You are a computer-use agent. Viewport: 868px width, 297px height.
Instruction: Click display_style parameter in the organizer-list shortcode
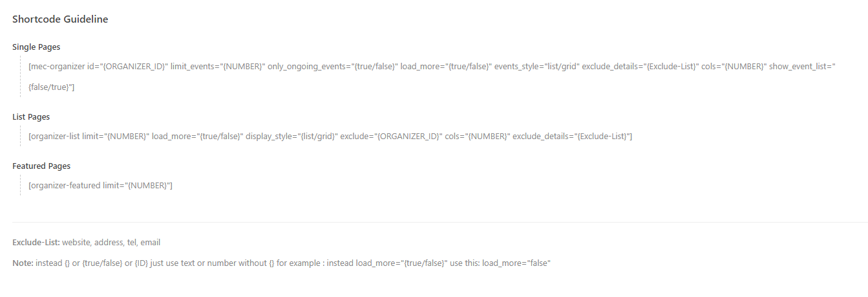(x=291, y=136)
